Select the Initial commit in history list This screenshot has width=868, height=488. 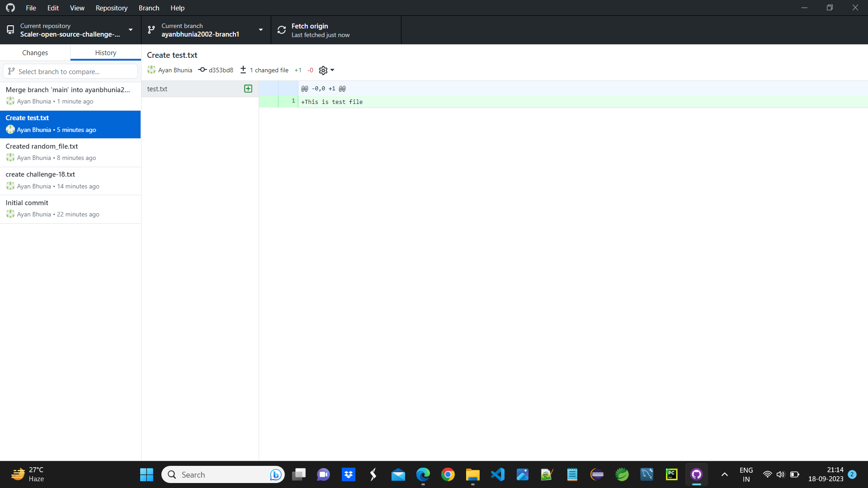(x=71, y=208)
